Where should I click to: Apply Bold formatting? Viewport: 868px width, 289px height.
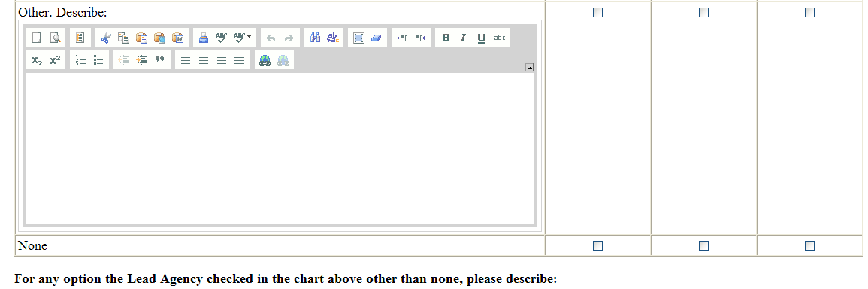(446, 38)
